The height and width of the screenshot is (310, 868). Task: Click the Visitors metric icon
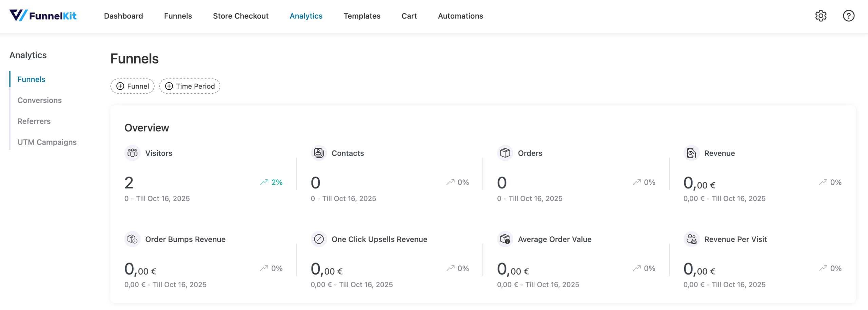tap(132, 153)
